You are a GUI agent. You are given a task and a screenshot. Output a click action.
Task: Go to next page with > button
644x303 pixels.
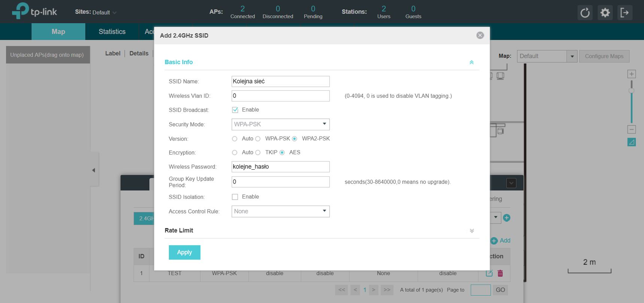coord(373,290)
